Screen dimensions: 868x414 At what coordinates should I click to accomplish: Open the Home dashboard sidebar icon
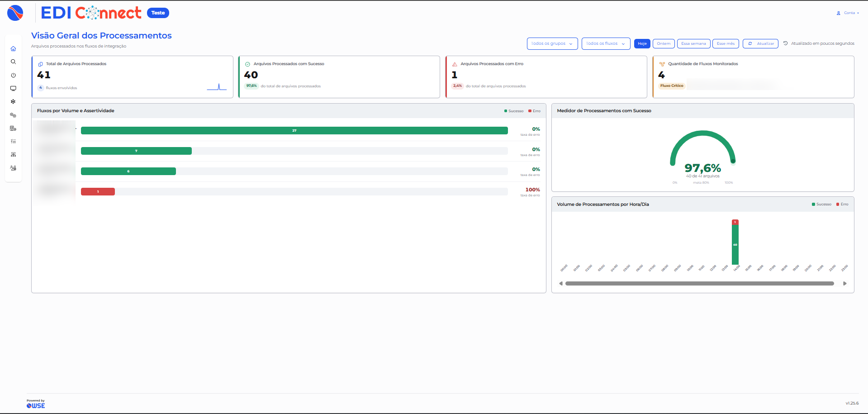pyautogui.click(x=13, y=49)
